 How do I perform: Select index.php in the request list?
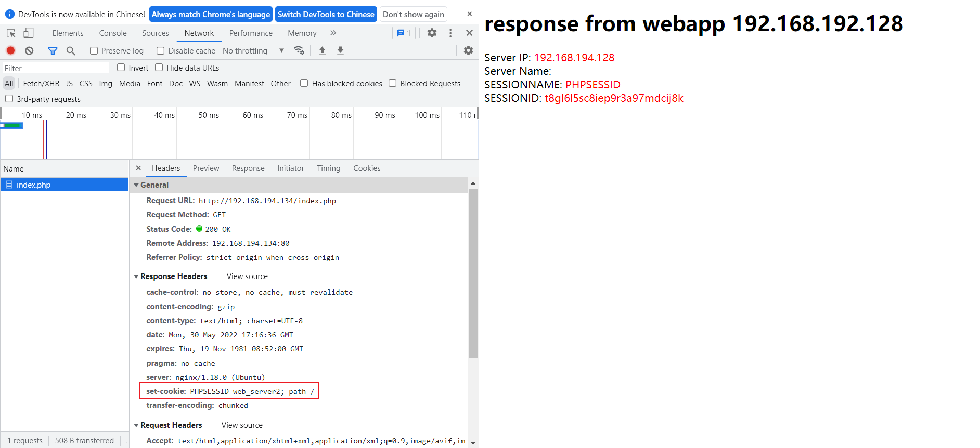pos(65,185)
